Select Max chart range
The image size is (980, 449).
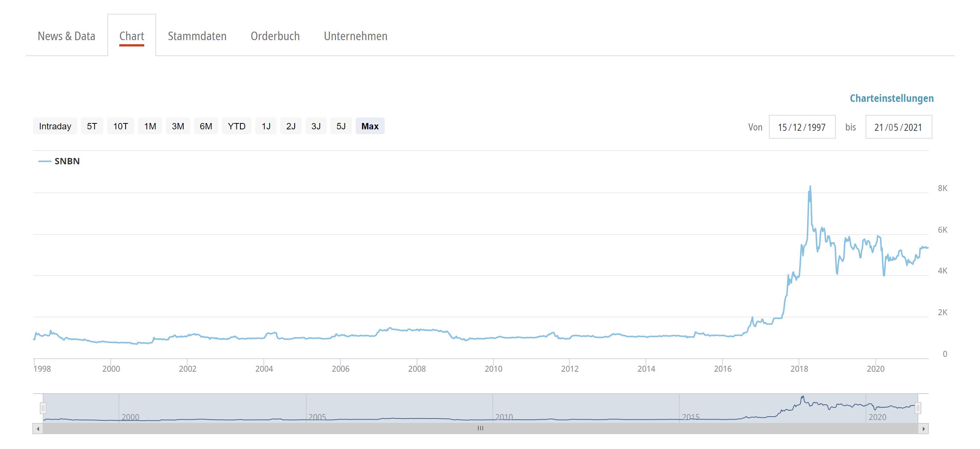point(370,126)
